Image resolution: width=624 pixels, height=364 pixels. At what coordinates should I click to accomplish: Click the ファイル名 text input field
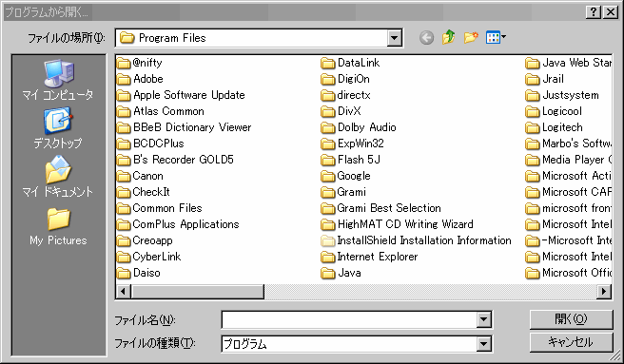point(349,319)
